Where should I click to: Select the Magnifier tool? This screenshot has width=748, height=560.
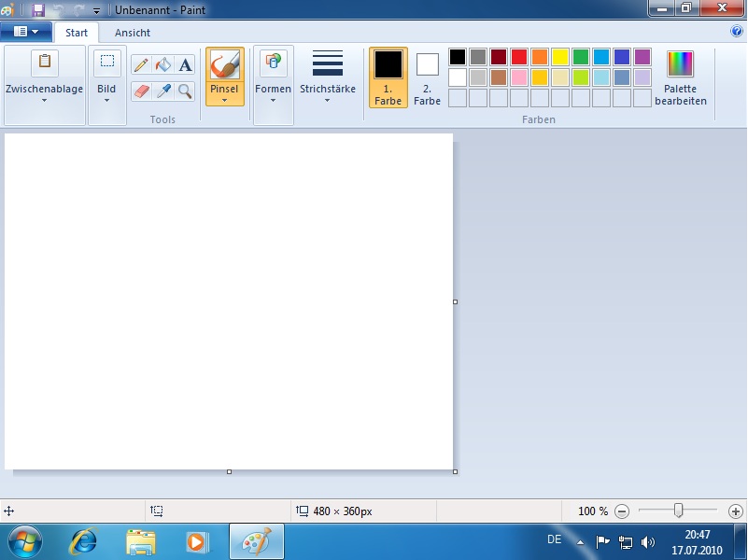point(185,91)
